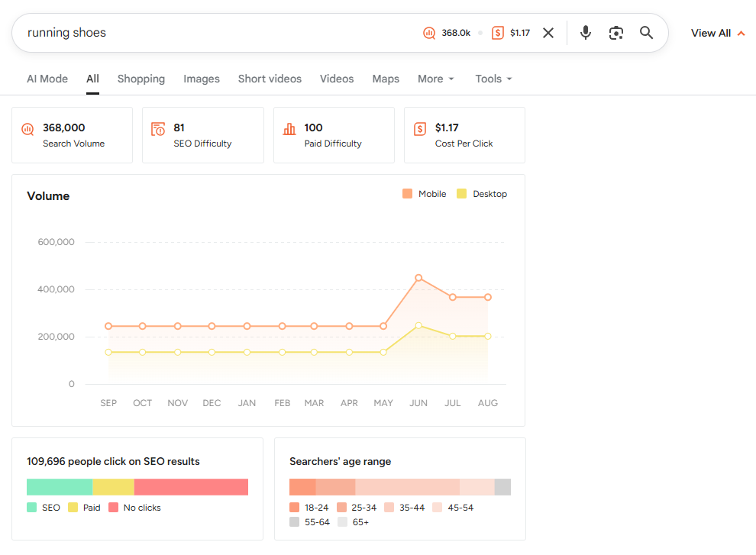Click the Cost Per Click dollar icon
This screenshot has width=756, height=555.
[x=420, y=127]
